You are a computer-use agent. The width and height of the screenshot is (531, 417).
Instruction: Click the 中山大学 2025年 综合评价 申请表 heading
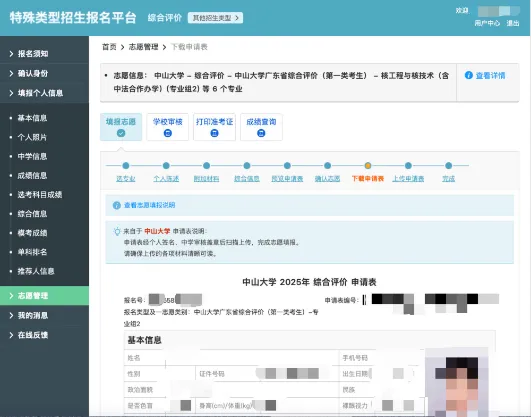coord(310,282)
